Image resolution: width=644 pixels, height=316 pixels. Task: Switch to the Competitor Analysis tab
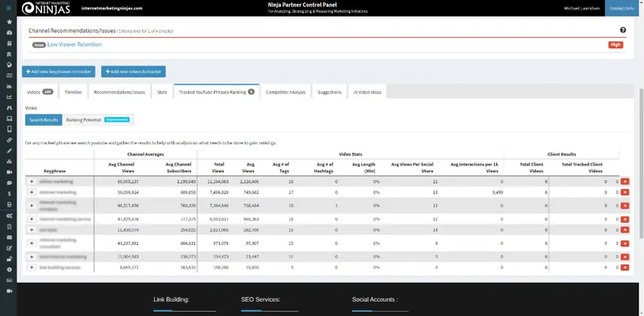285,92
